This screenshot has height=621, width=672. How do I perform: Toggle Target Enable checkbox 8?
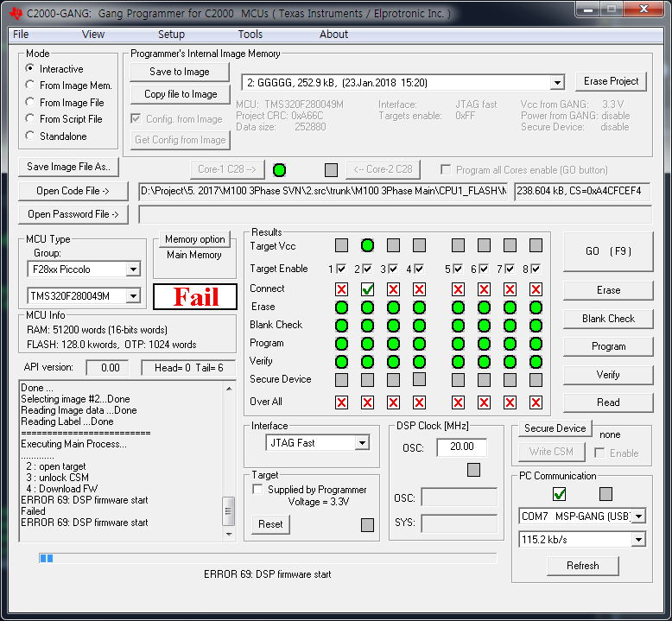click(x=536, y=269)
